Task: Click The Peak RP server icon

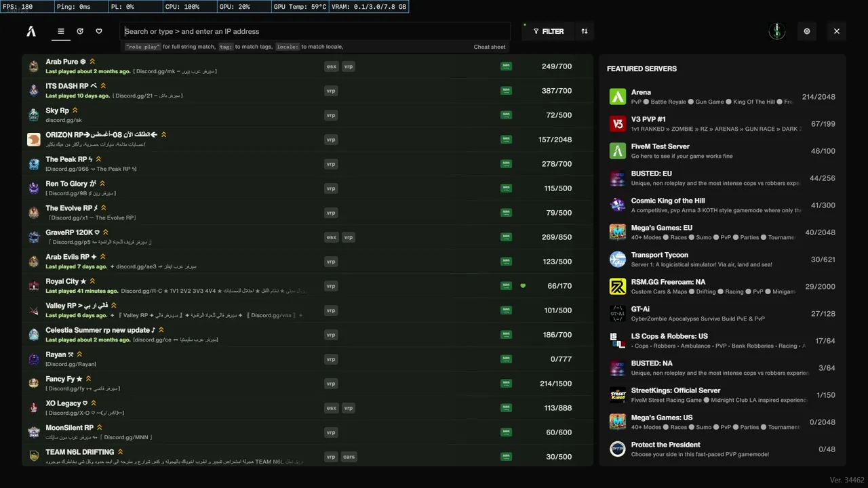Action: coord(34,164)
